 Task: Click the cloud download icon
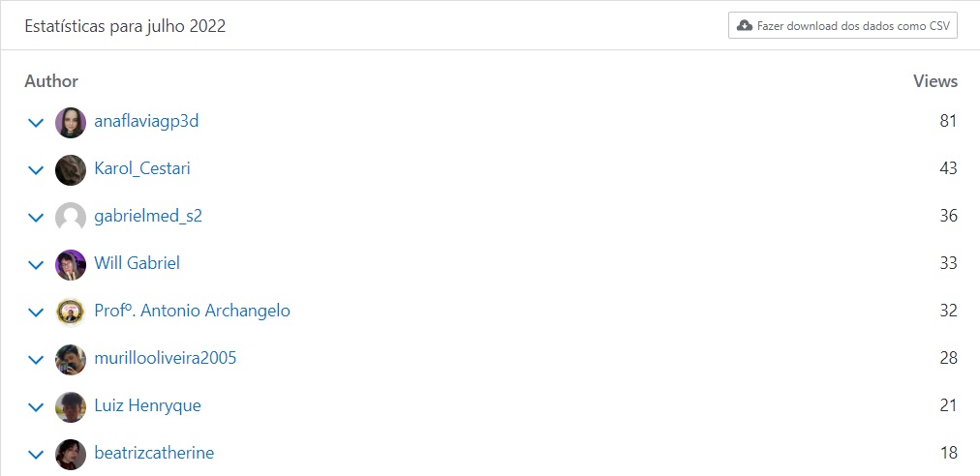tap(745, 26)
